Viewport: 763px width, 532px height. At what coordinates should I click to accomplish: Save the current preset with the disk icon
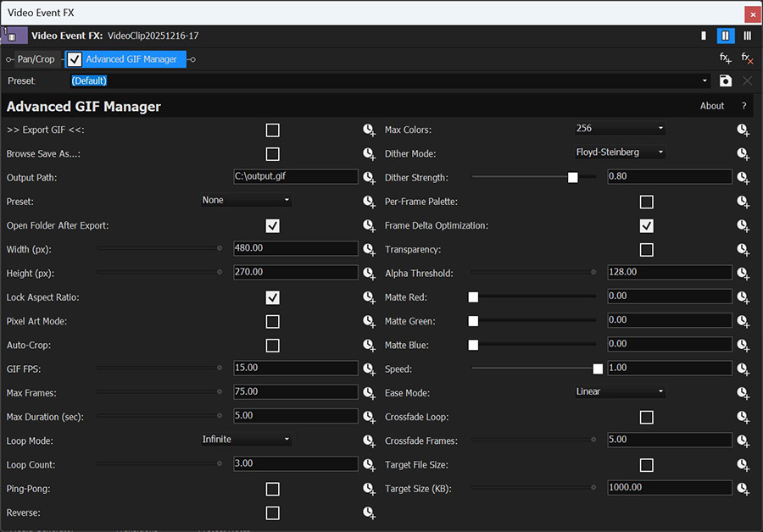pyautogui.click(x=725, y=80)
